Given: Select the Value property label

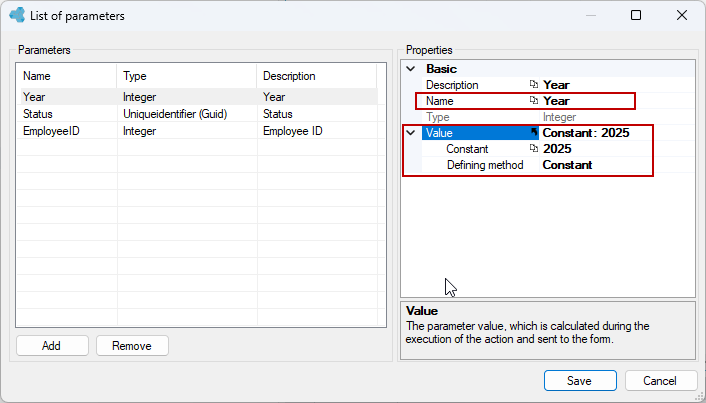Looking at the screenshot, I should pyautogui.click(x=439, y=133).
